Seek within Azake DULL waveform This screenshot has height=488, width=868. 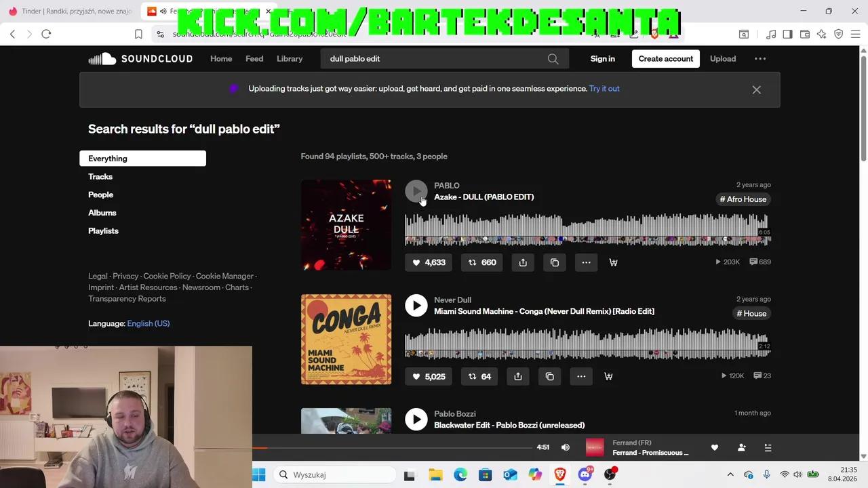pos(587,230)
